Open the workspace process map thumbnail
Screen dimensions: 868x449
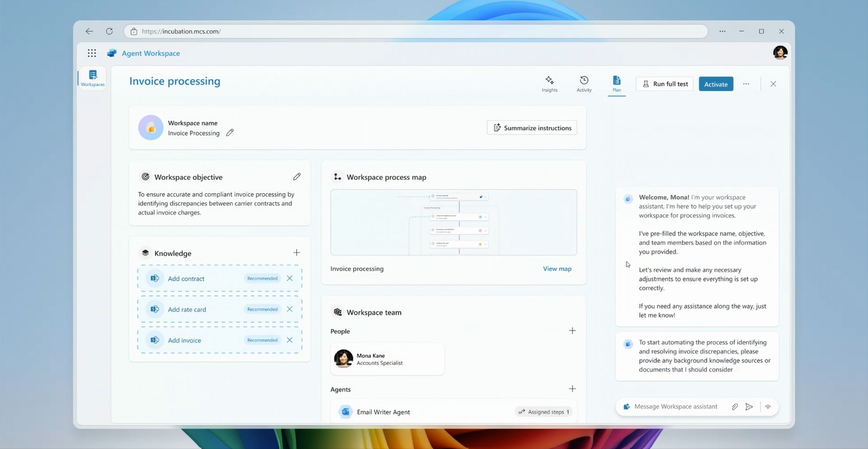point(454,222)
